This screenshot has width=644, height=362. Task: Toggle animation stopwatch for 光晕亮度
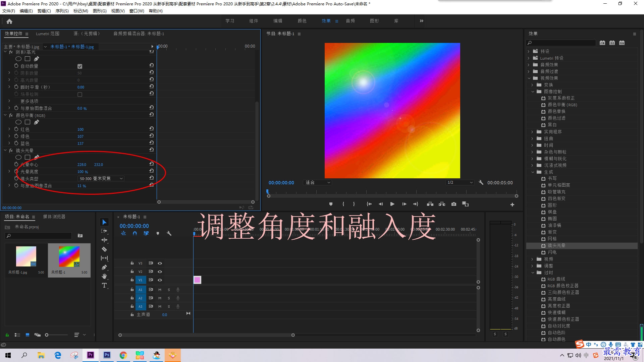(16, 171)
